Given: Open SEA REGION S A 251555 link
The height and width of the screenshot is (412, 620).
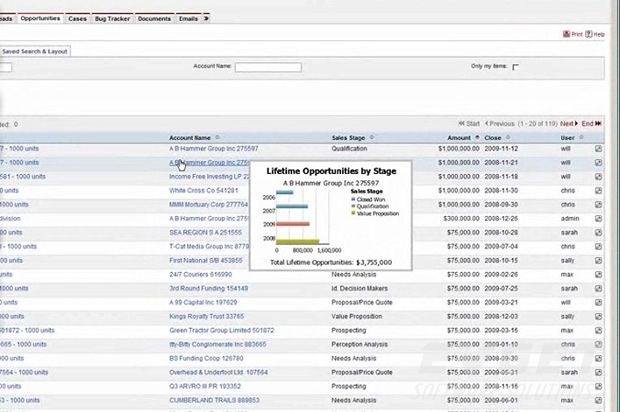Looking at the screenshot, I should pyautogui.click(x=205, y=232).
